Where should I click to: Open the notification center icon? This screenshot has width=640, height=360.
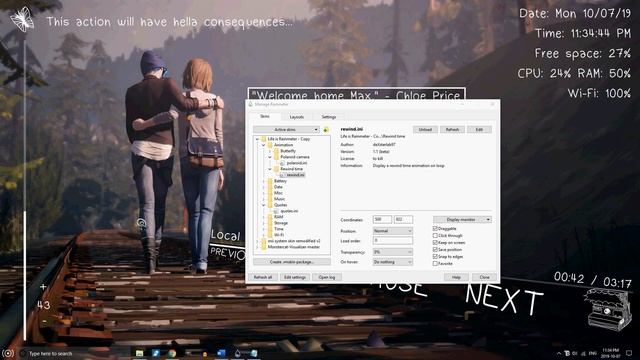[629, 353]
